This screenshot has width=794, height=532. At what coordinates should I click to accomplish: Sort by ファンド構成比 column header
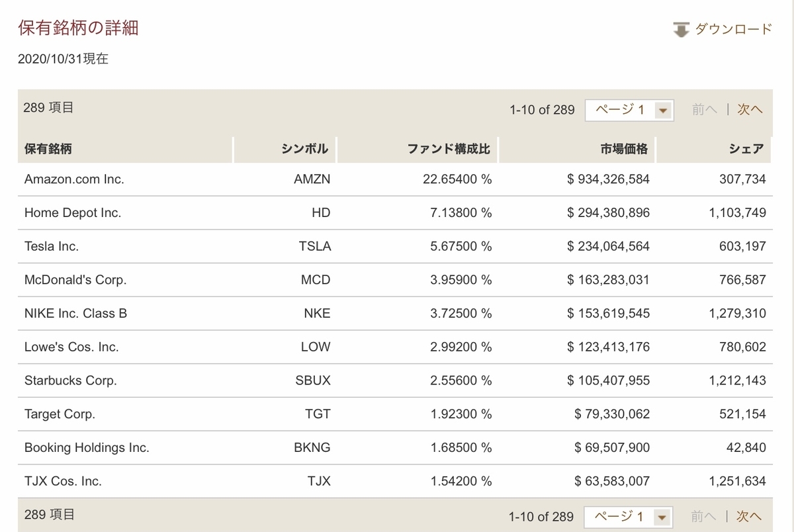coord(418,149)
